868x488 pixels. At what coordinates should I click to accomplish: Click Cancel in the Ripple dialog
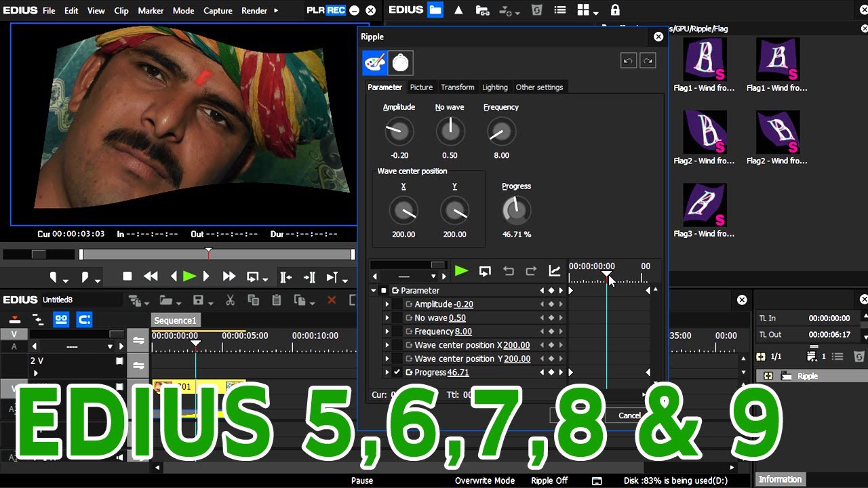point(629,415)
